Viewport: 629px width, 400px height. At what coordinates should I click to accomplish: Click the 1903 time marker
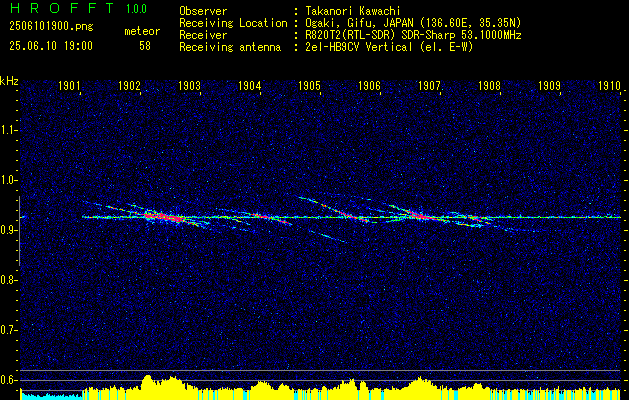pos(189,85)
